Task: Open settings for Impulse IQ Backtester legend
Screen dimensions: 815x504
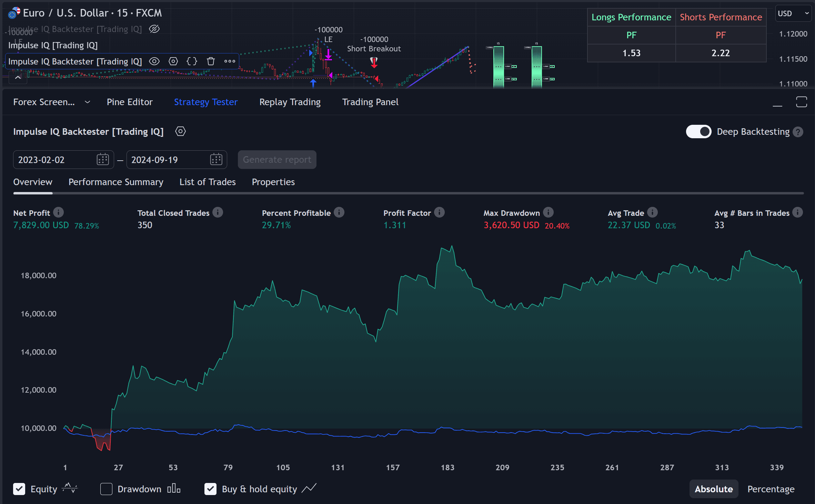Action: 173,61
